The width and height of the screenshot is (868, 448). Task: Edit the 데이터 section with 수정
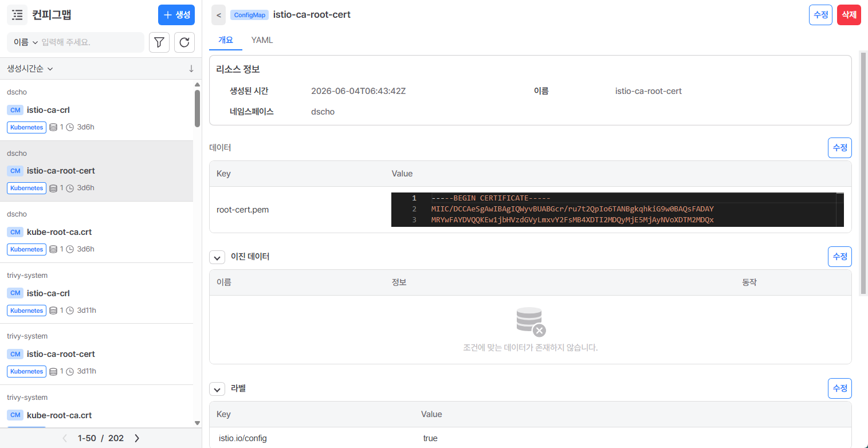(x=840, y=148)
